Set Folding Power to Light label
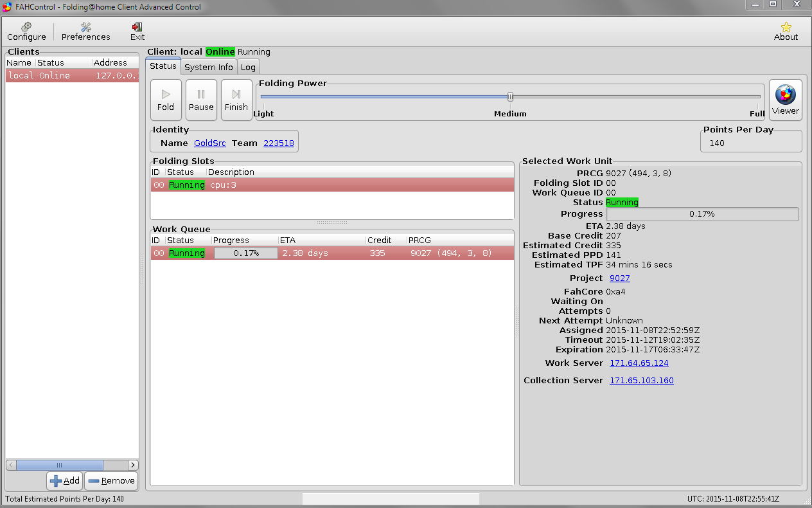The image size is (812, 508). pos(263,114)
